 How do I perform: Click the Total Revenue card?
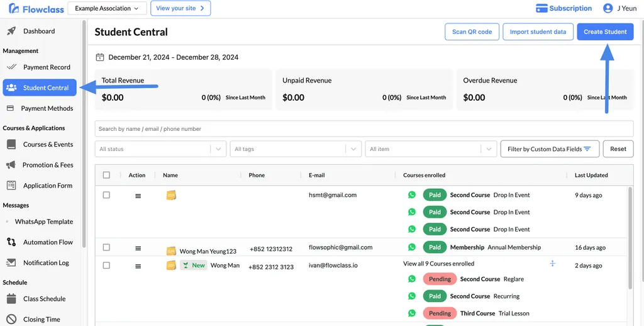coord(183,89)
